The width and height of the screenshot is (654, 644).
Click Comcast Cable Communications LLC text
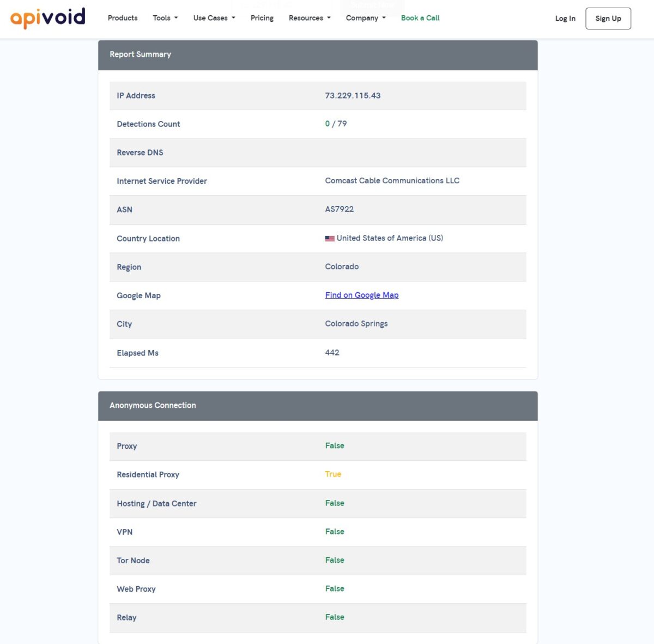point(392,180)
